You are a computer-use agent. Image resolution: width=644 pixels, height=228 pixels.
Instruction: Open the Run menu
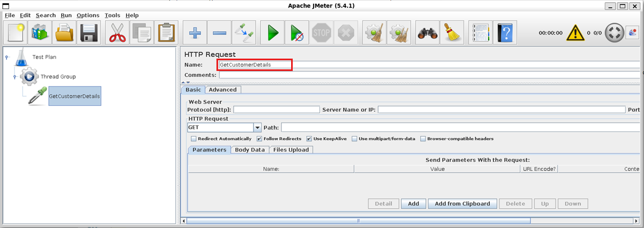tap(66, 15)
